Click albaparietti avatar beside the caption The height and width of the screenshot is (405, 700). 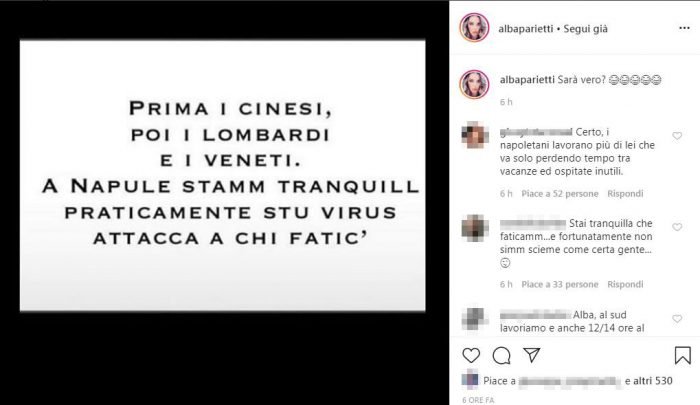[474, 84]
